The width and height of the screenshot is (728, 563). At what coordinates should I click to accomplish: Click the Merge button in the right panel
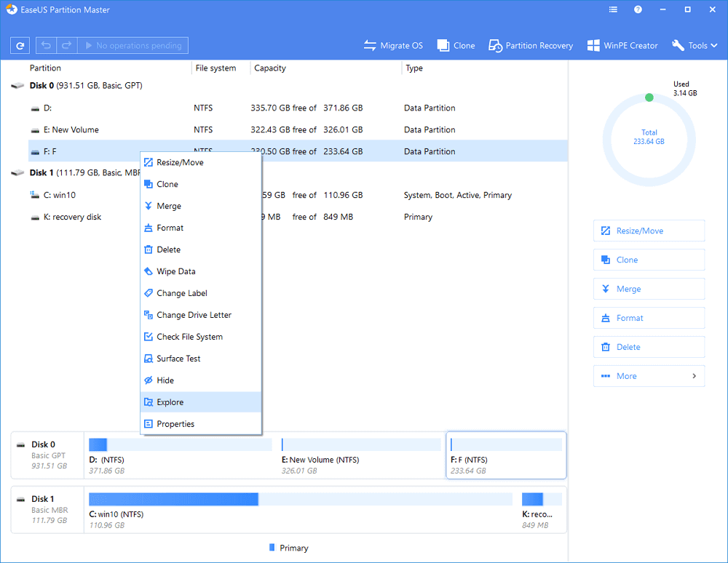tap(649, 289)
